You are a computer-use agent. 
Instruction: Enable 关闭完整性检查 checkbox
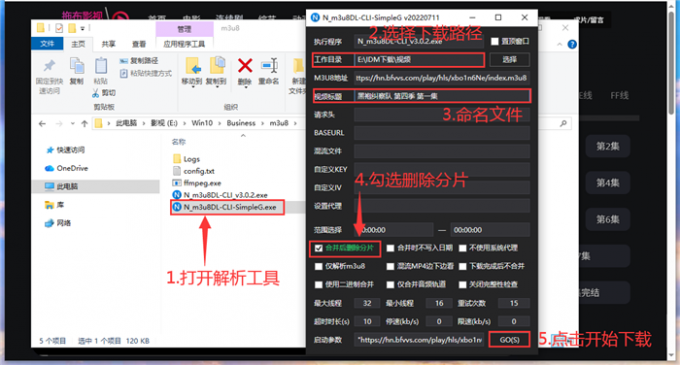point(463,285)
